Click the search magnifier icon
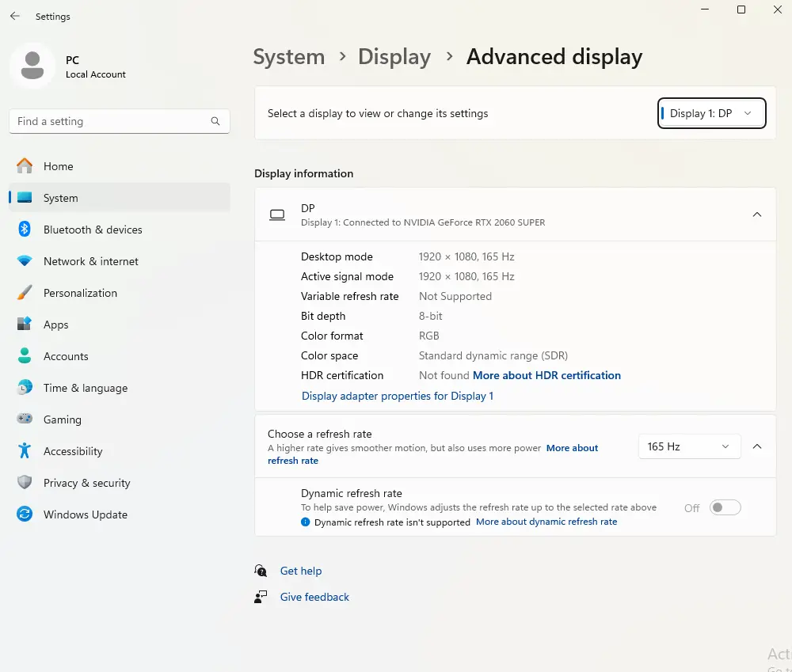Viewport: 792px width, 672px height. click(x=215, y=121)
